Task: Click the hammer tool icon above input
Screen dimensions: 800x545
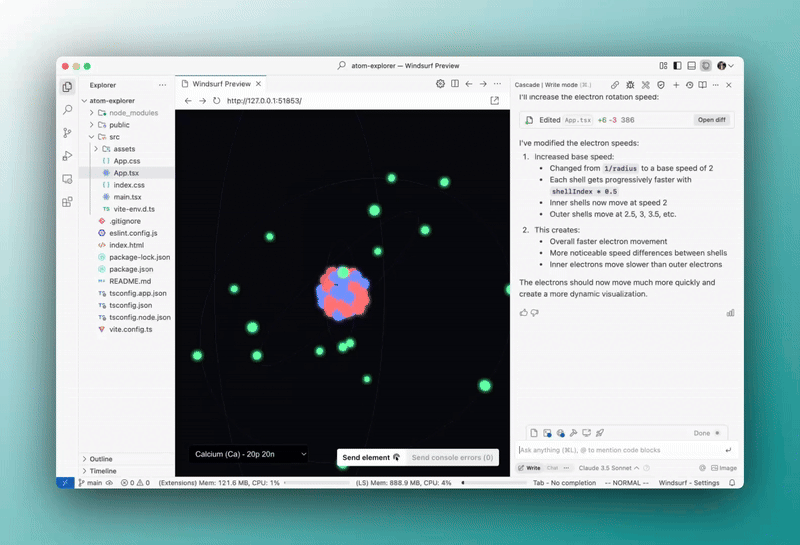Action: (x=573, y=433)
